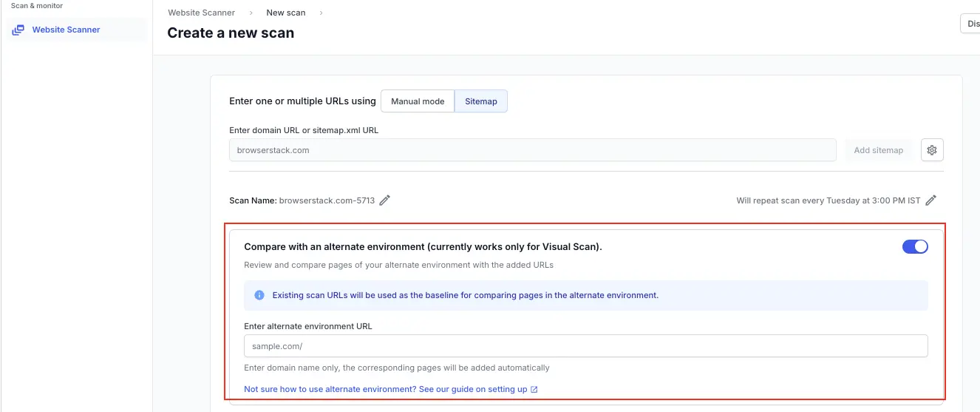Click the pencil icon beside Scan Name
The width and height of the screenshot is (980, 412).
pos(385,200)
